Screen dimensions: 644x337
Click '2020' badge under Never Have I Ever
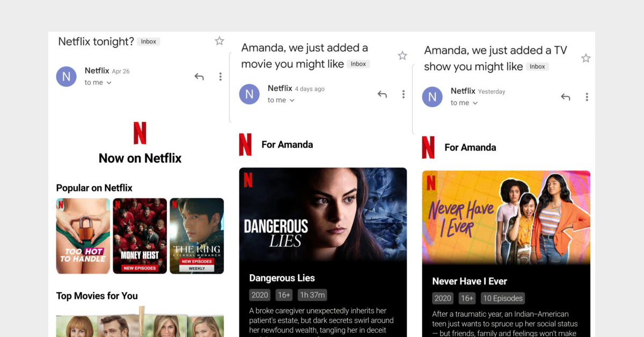(443, 298)
